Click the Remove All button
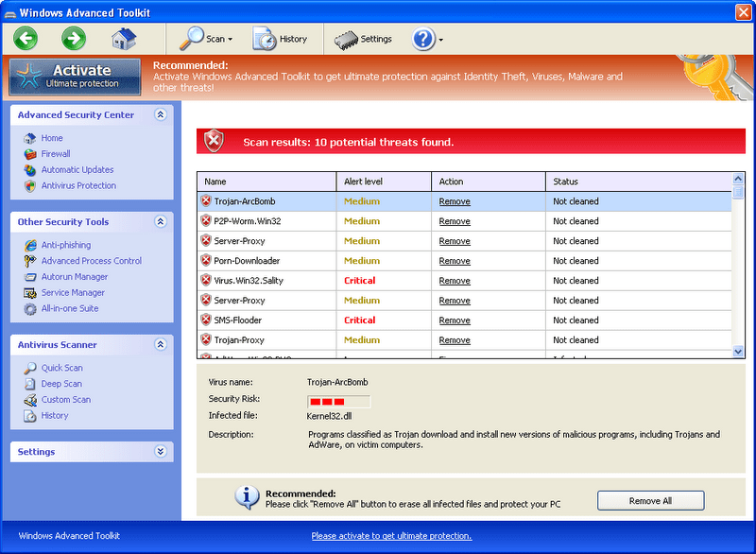 [x=650, y=501]
